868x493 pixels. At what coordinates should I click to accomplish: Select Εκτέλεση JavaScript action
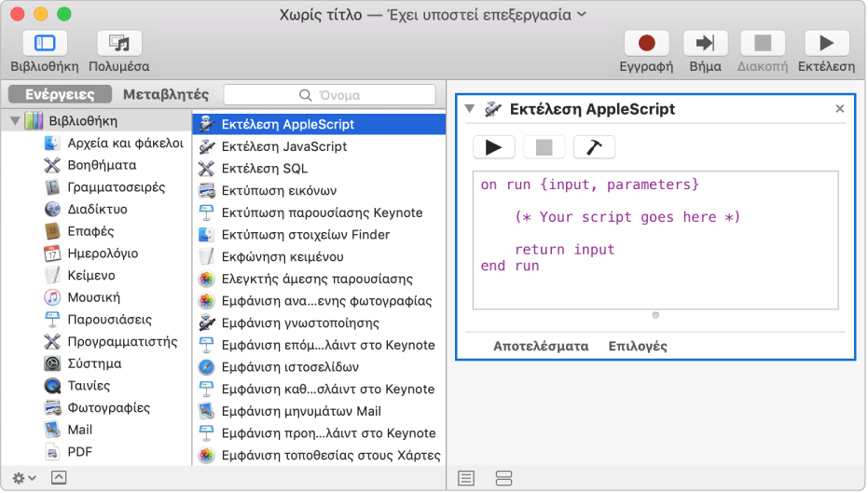(x=283, y=146)
